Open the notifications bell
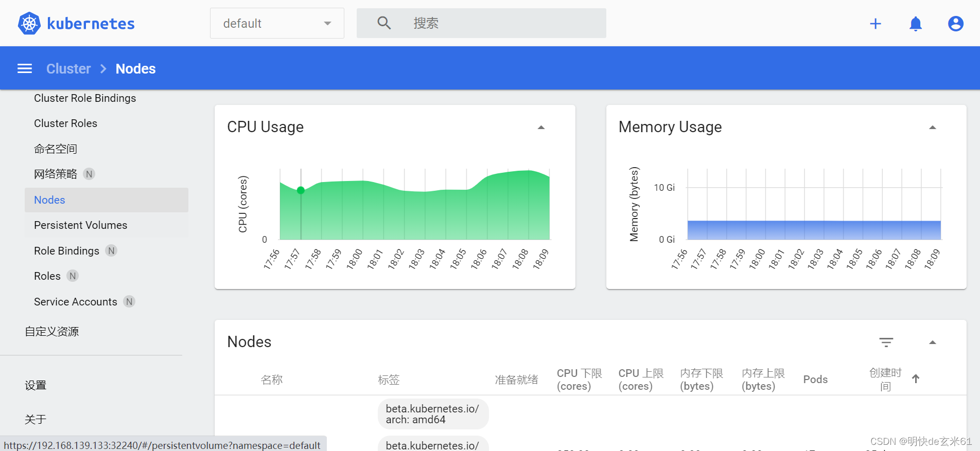980x451 pixels. tap(916, 24)
